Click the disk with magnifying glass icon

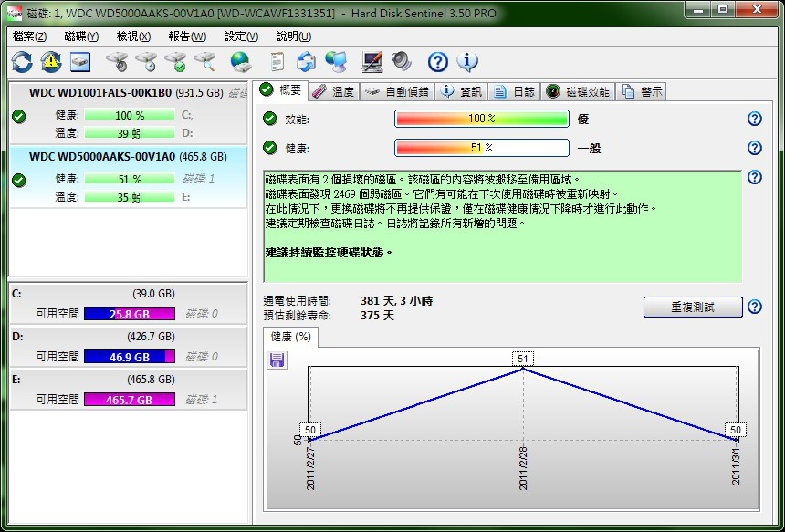coord(204,62)
